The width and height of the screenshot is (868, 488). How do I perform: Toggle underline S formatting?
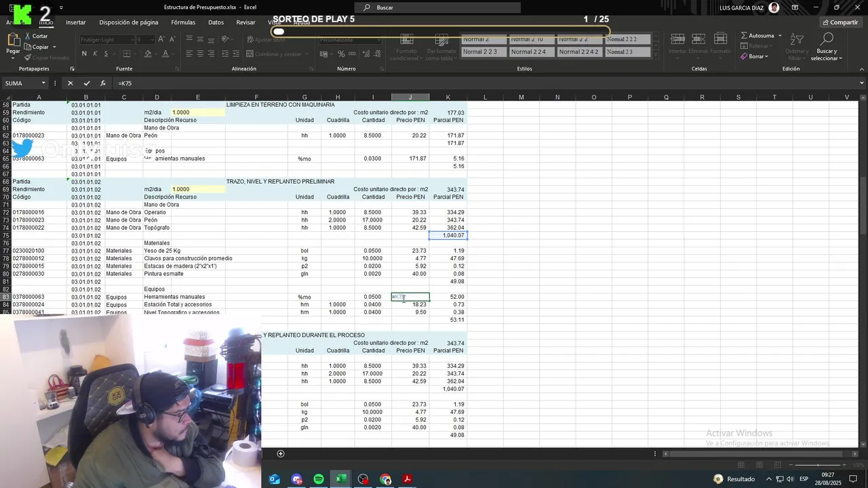(x=107, y=54)
